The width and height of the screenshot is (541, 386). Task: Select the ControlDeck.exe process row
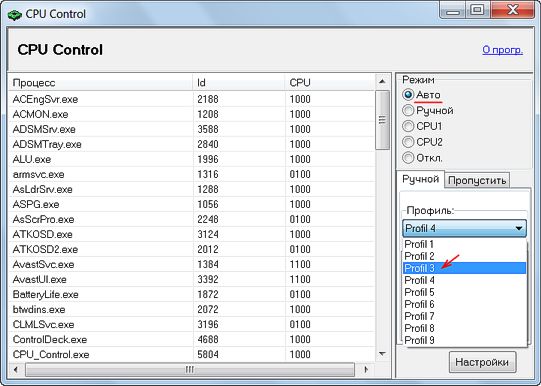pyautogui.click(x=192, y=339)
